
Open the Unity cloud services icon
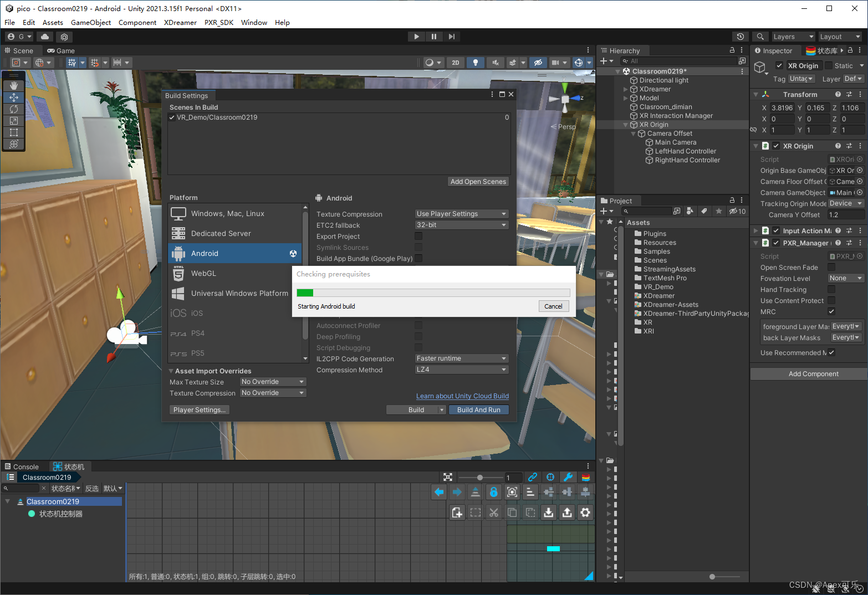[45, 37]
